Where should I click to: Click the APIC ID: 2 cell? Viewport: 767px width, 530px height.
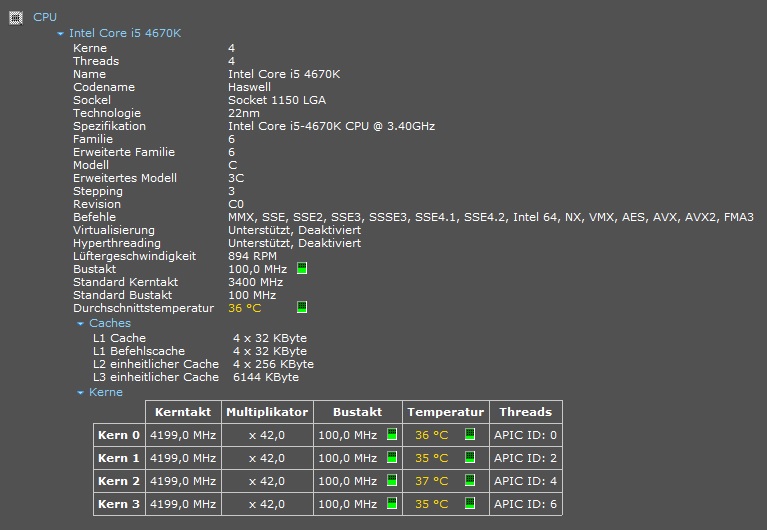[525, 458]
